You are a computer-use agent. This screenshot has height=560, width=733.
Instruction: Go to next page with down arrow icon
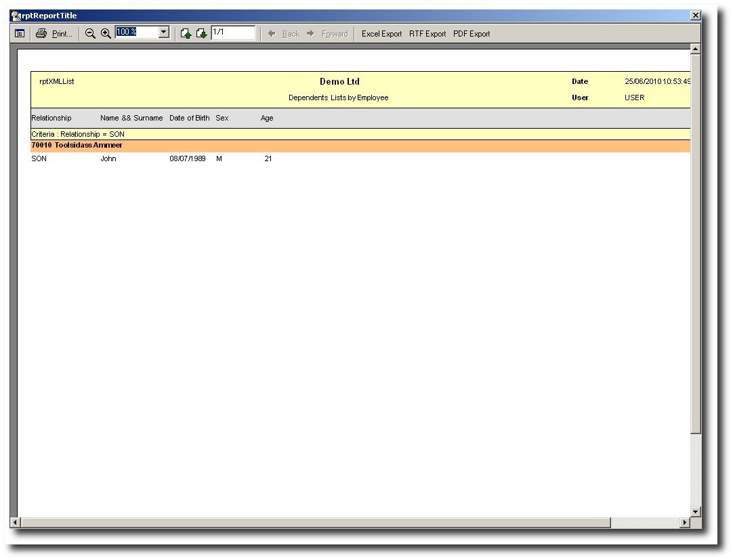pyautogui.click(x=201, y=33)
